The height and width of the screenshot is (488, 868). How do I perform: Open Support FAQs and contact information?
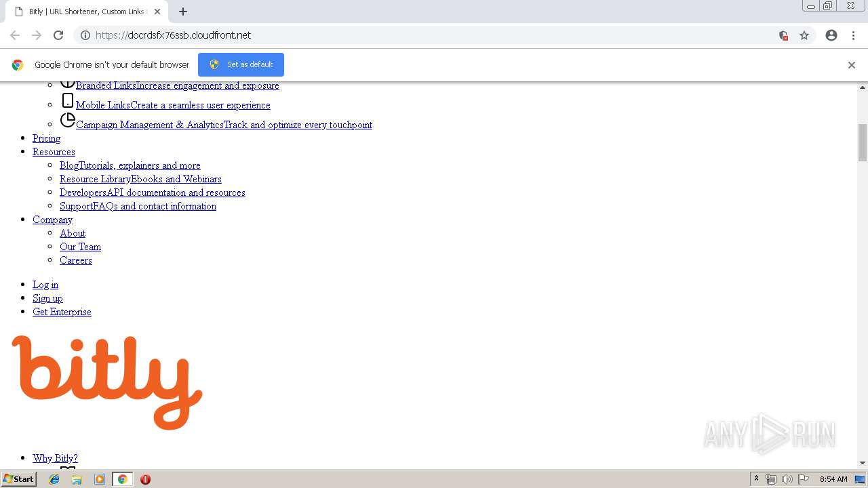coord(138,206)
